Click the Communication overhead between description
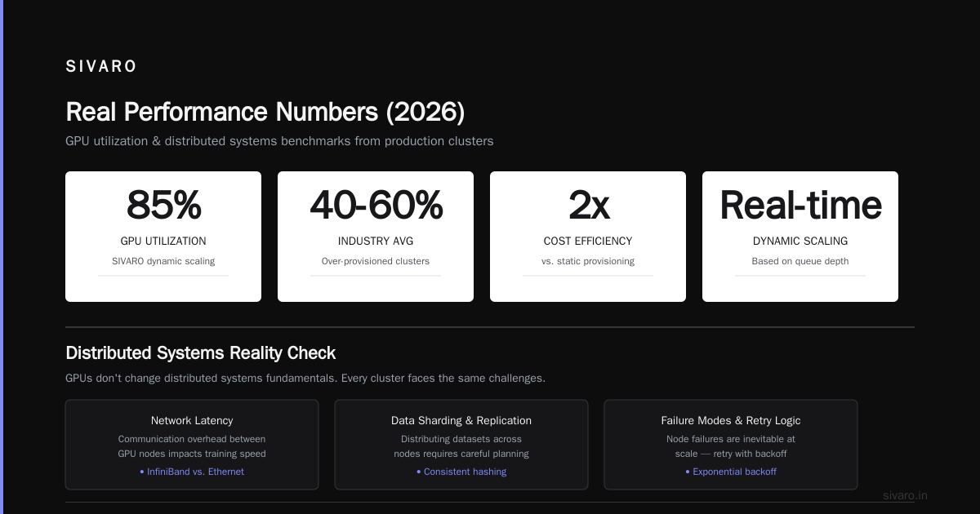Viewport: 980px width, 514px height. [x=192, y=446]
